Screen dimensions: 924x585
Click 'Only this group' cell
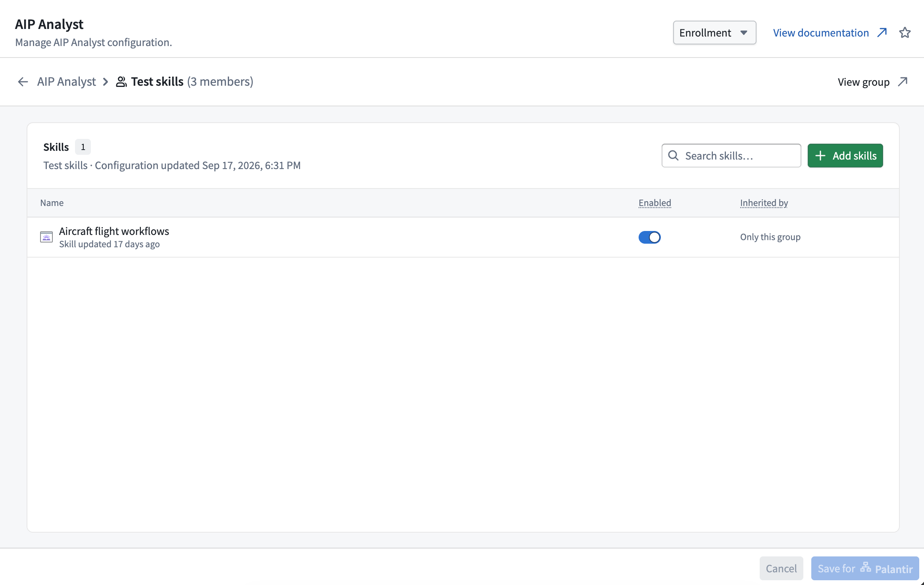pyautogui.click(x=770, y=237)
